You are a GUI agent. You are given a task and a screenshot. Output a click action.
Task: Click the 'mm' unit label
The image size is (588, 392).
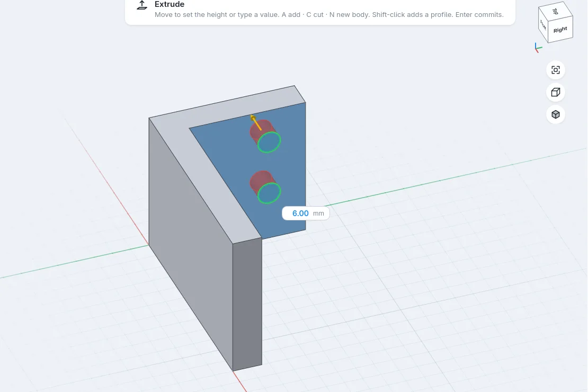pyautogui.click(x=318, y=213)
